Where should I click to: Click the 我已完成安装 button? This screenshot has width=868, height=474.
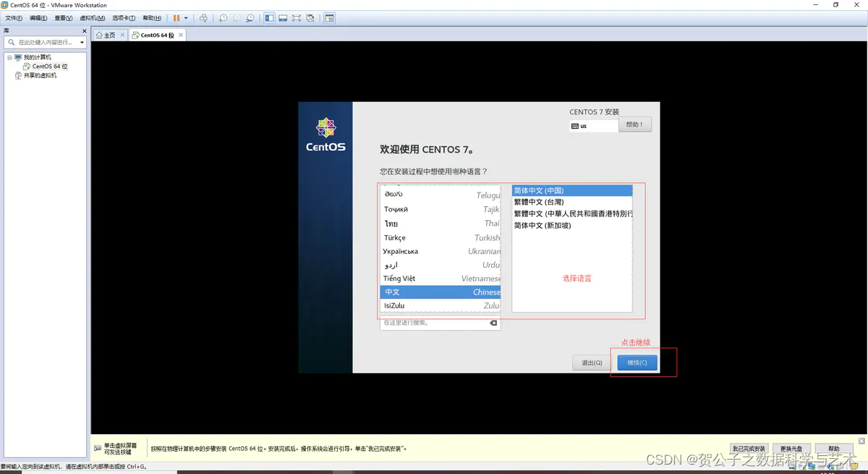click(748, 449)
